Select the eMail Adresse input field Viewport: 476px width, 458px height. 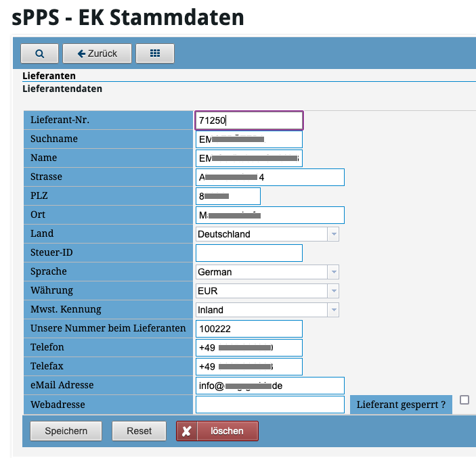(x=269, y=386)
